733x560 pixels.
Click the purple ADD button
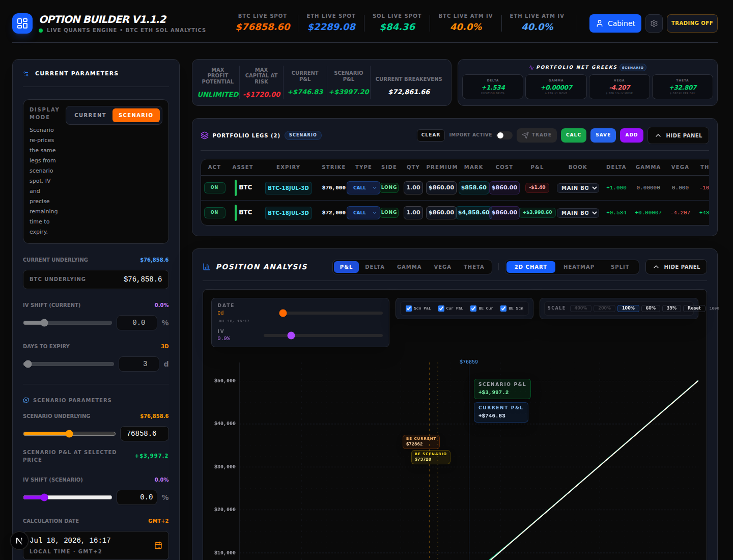632,135
